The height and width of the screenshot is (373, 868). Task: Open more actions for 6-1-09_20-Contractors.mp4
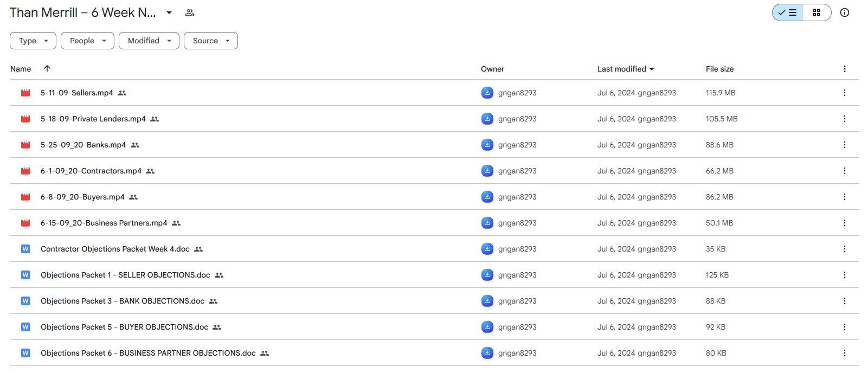pyautogui.click(x=844, y=171)
